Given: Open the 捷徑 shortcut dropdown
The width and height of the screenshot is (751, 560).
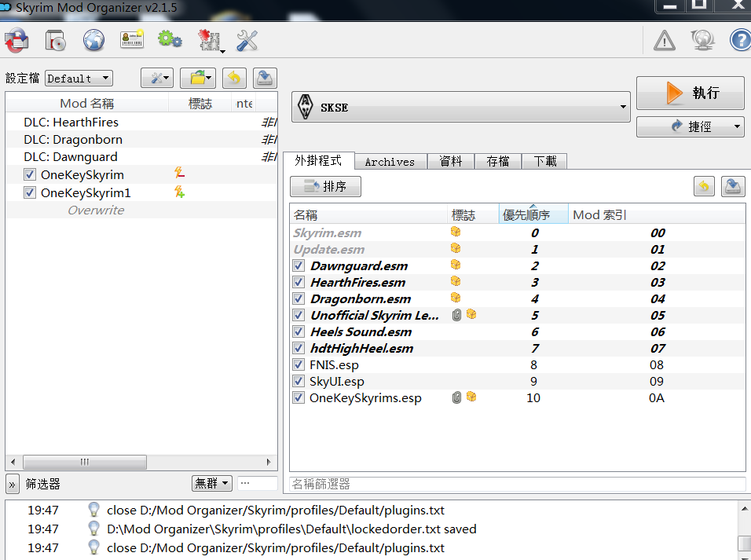Looking at the screenshot, I should [691, 126].
